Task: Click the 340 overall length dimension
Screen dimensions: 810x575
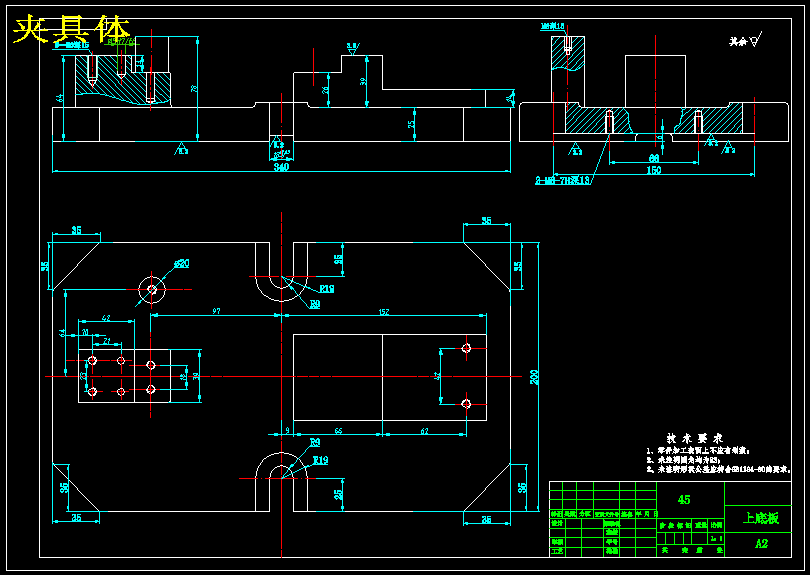Action: pyautogui.click(x=281, y=167)
